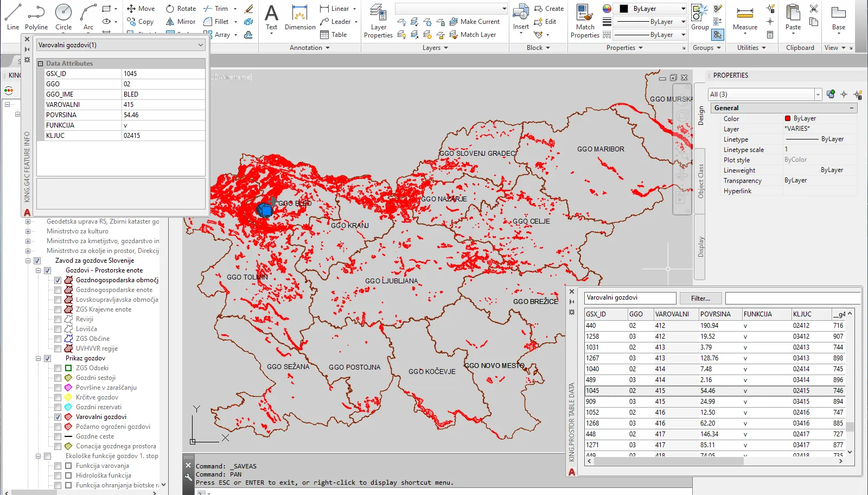Collapse the Zavod za gozdove Slovenije node

tap(28, 261)
